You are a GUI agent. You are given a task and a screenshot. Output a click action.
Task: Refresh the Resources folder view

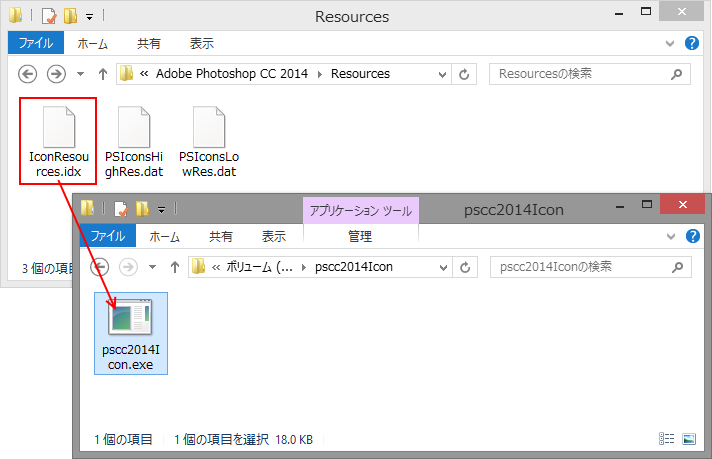pos(464,74)
